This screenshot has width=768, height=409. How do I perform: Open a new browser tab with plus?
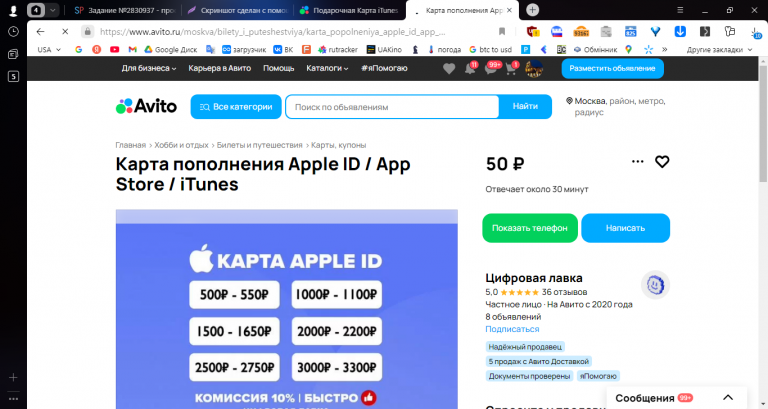(532, 10)
